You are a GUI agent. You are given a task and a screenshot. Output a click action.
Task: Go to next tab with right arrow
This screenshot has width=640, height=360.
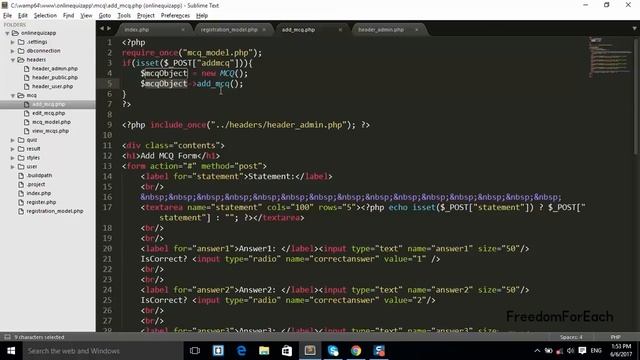(109, 29)
